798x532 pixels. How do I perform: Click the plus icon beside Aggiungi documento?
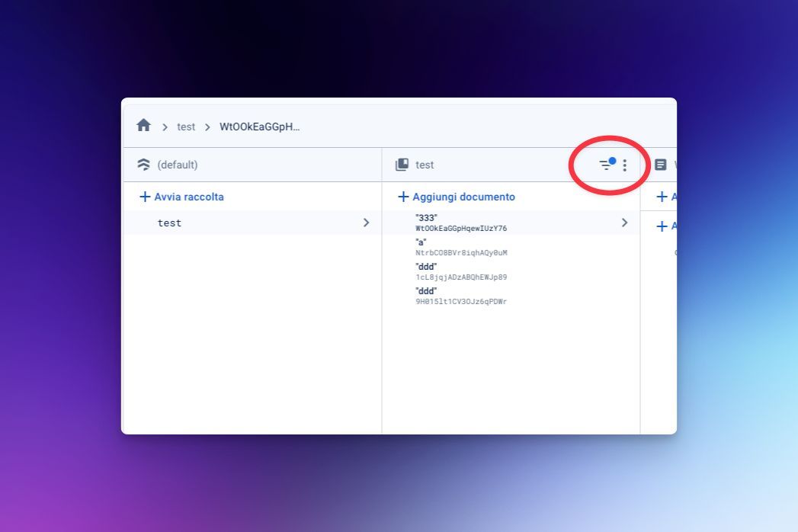coord(403,196)
